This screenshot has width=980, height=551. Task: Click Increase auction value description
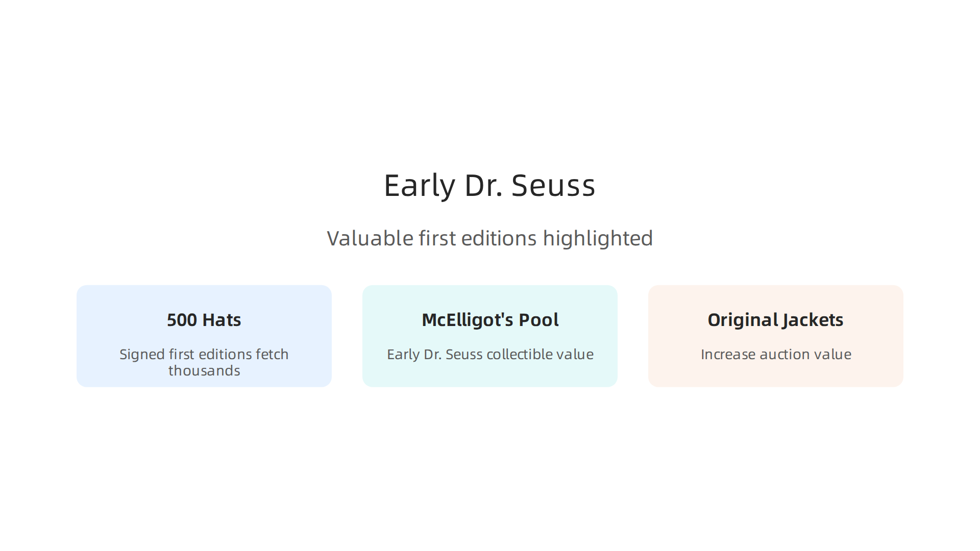(x=776, y=354)
